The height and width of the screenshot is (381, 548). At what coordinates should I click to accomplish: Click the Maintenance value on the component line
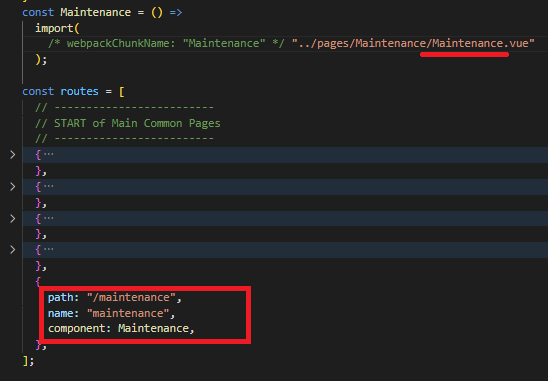pyautogui.click(x=153, y=329)
